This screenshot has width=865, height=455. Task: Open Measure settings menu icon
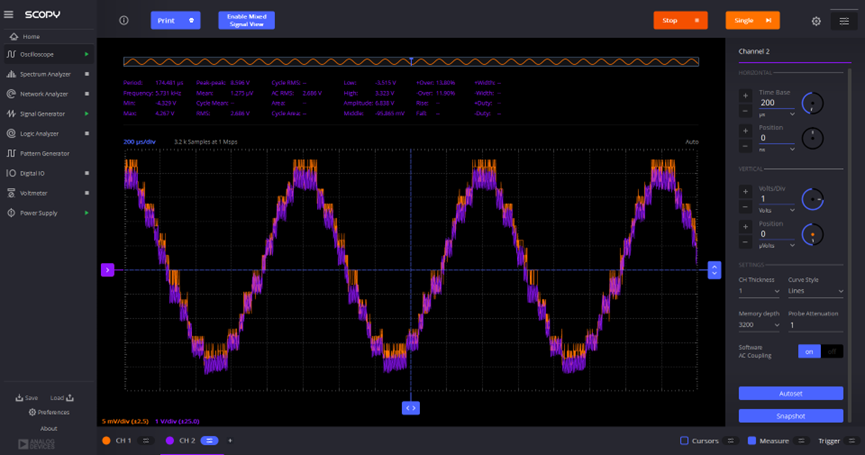[x=802, y=441]
